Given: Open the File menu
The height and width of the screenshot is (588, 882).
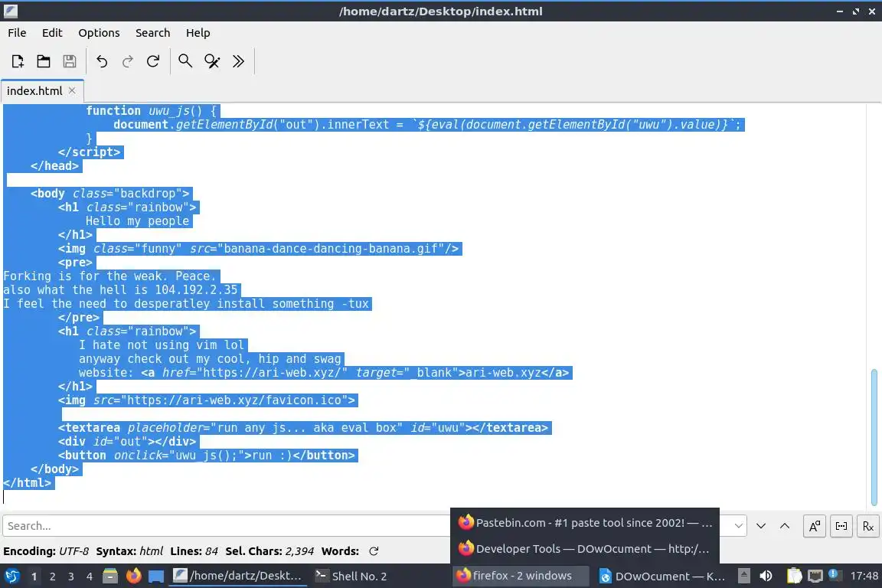Looking at the screenshot, I should (17, 33).
